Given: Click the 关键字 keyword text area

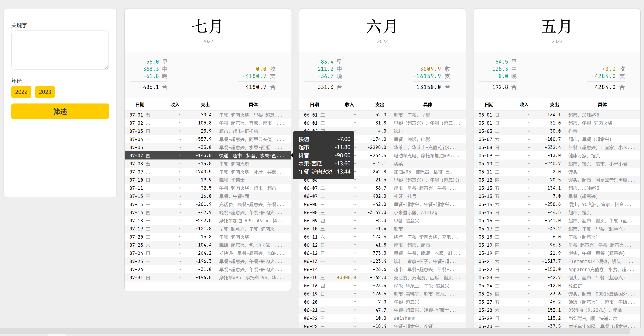Looking at the screenshot, I should [x=60, y=50].
